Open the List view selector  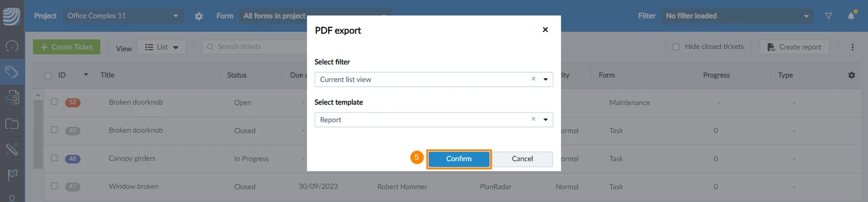pyautogui.click(x=162, y=47)
